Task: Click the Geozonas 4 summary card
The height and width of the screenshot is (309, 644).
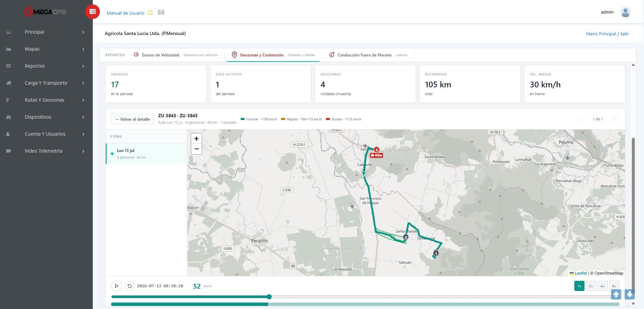Action: (365, 84)
